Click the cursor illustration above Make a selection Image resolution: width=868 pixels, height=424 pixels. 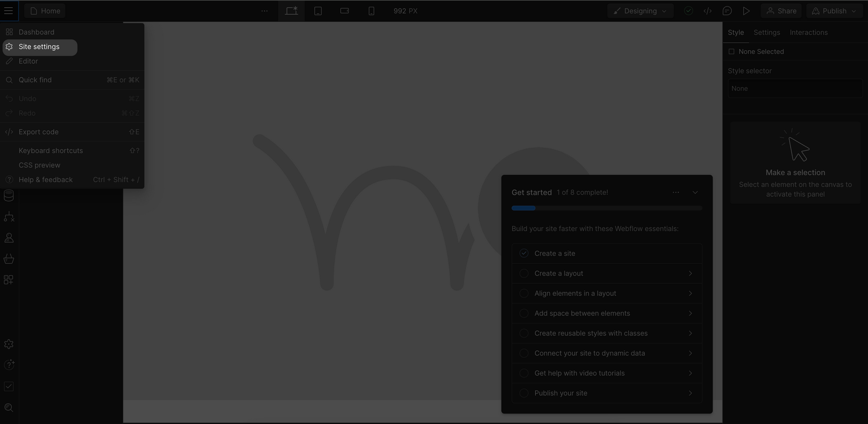click(x=795, y=145)
